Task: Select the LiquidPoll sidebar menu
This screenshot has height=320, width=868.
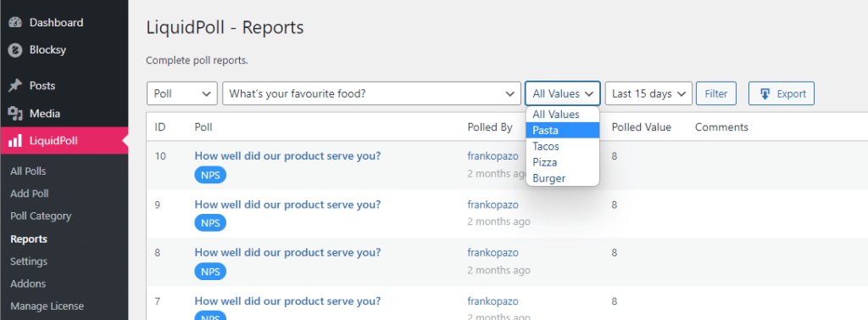Action: pyautogui.click(x=64, y=142)
